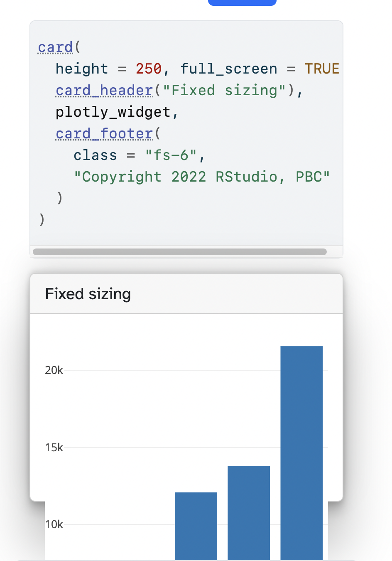Viewport: 392px width, 561px height.
Task: Open the card function documentation link
Action: tap(55, 47)
